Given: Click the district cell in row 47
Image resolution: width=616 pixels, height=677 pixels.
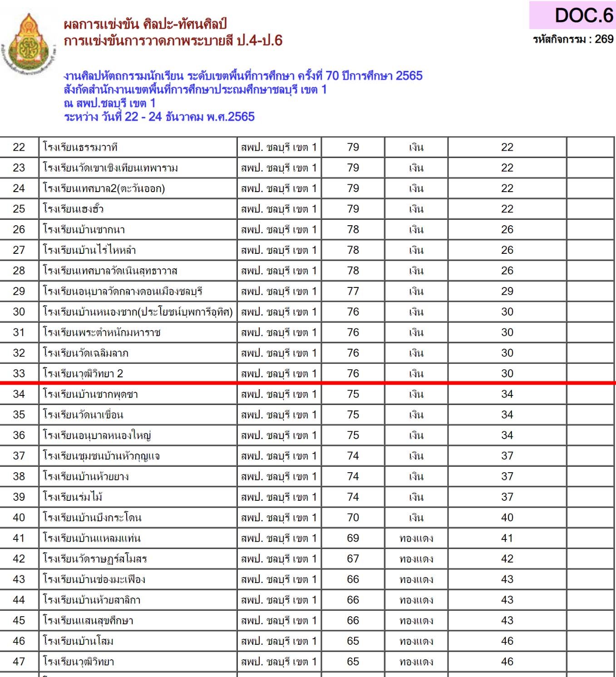Looking at the screenshot, I should (x=279, y=662).
